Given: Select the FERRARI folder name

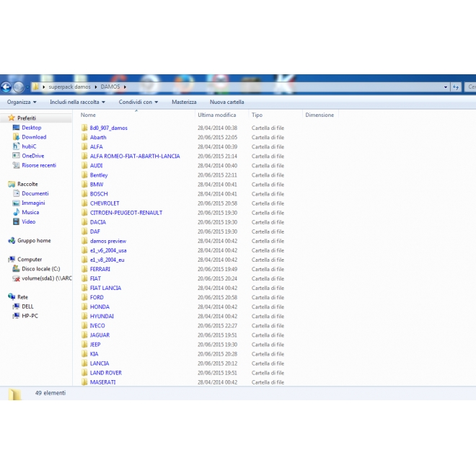Looking at the screenshot, I should 100,269.
